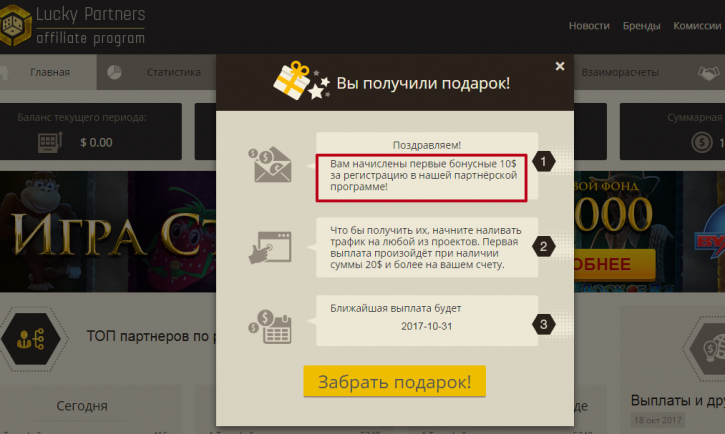Click the money envelope icon
725x434 pixels.
tap(270, 165)
